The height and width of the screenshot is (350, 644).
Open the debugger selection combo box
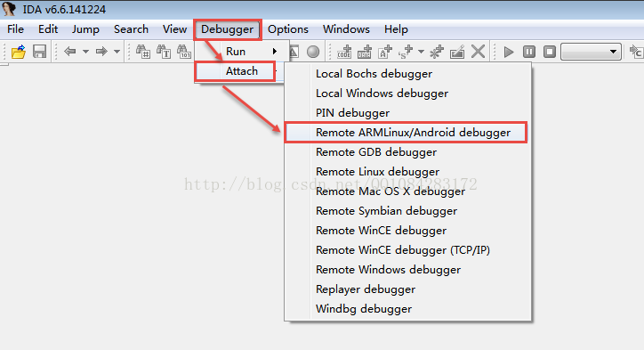591,52
